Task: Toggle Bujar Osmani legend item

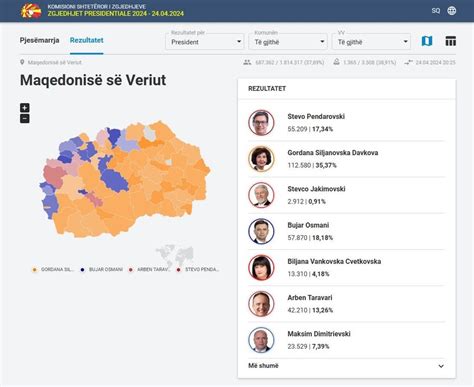Action: 102,269
